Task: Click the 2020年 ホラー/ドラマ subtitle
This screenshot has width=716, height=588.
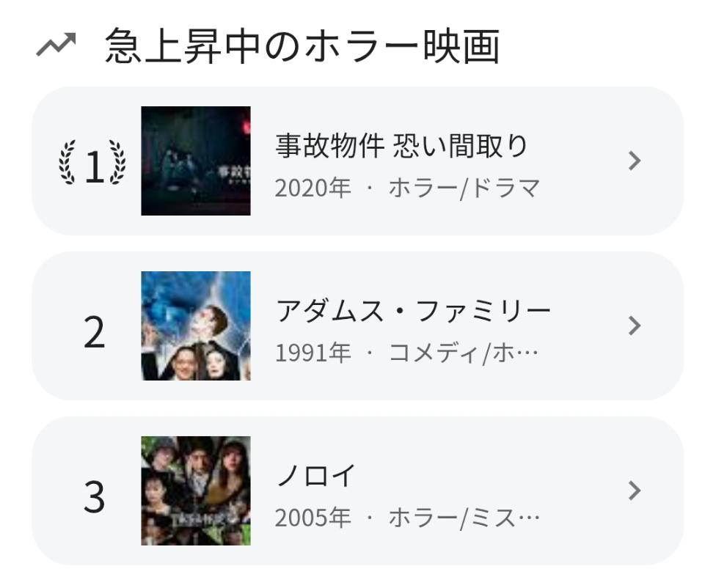Action: coord(407,188)
